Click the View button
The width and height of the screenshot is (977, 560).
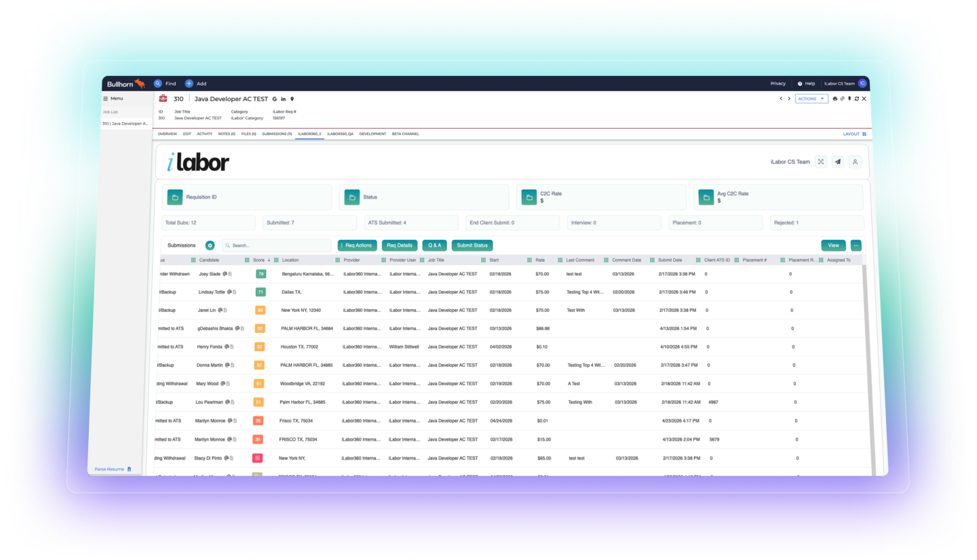tap(833, 245)
